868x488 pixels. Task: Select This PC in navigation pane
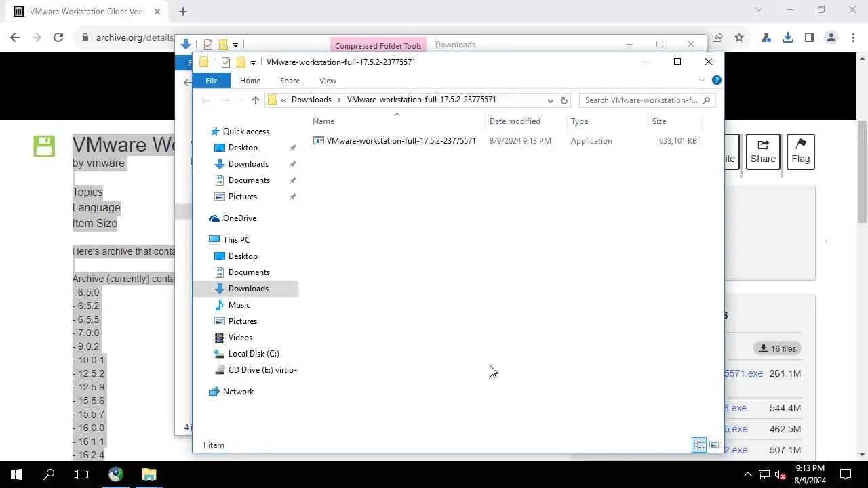[236, 240]
